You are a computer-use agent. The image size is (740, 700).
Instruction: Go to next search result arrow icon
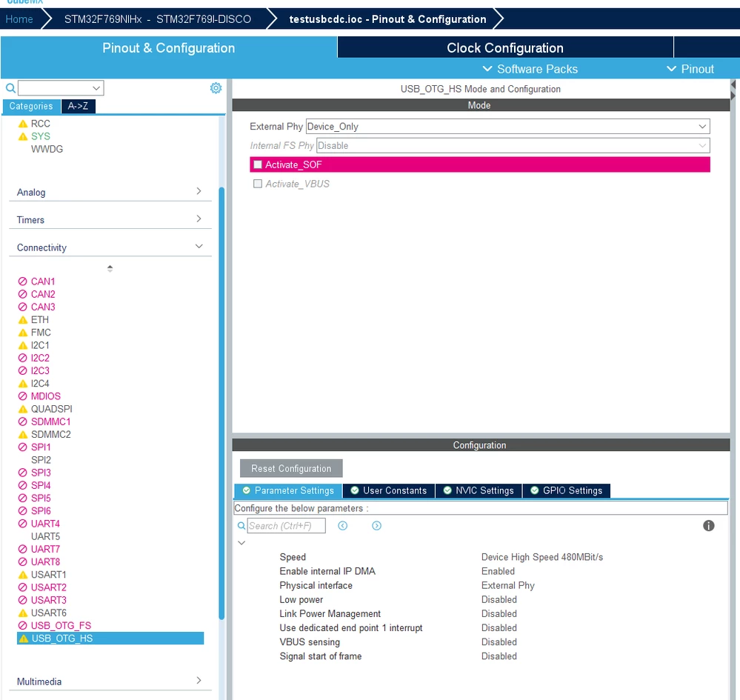(x=376, y=525)
